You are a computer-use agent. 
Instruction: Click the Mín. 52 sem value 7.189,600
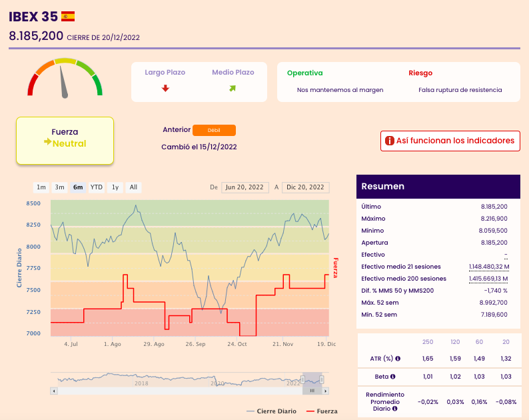pos(494,315)
